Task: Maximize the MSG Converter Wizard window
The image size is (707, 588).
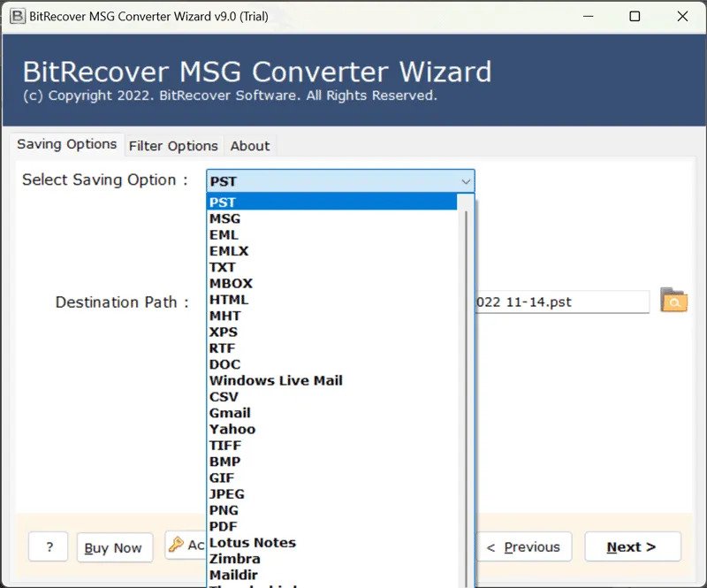Action: tap(635, 16)
